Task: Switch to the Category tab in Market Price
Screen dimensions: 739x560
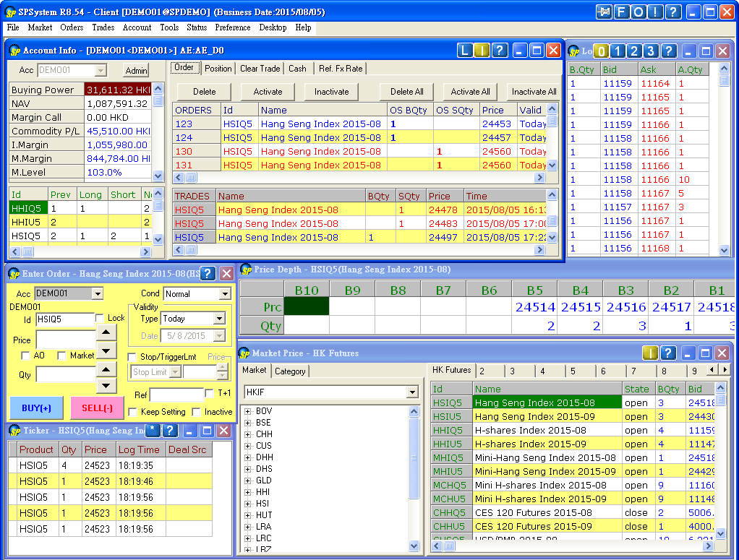Action: [290, 371]
